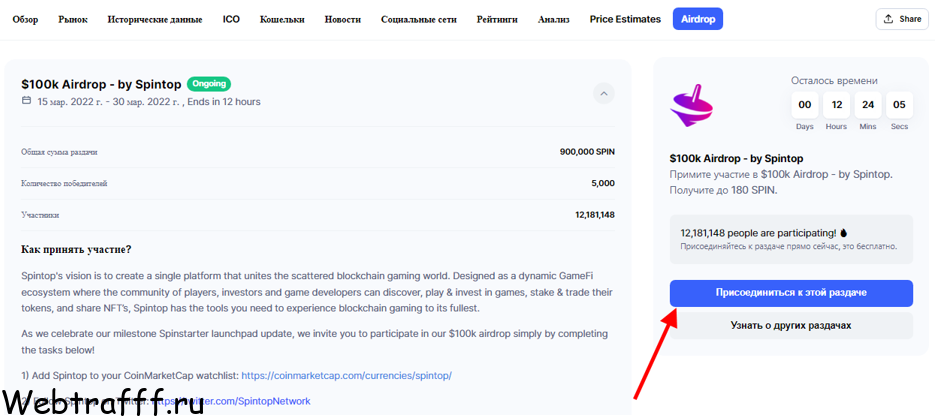Click the Как принять участие? heading

(76, 249)
